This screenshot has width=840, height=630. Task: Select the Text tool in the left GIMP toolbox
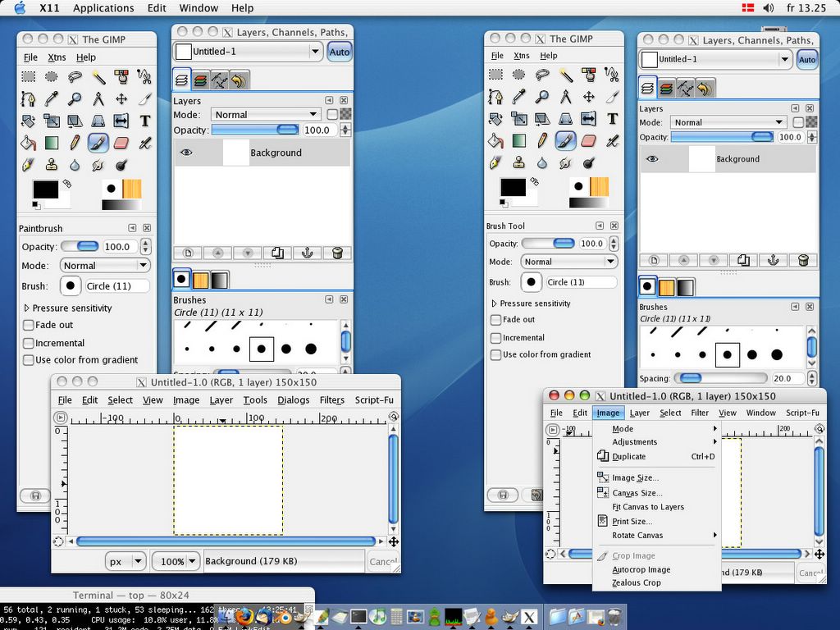pos(145,121)
